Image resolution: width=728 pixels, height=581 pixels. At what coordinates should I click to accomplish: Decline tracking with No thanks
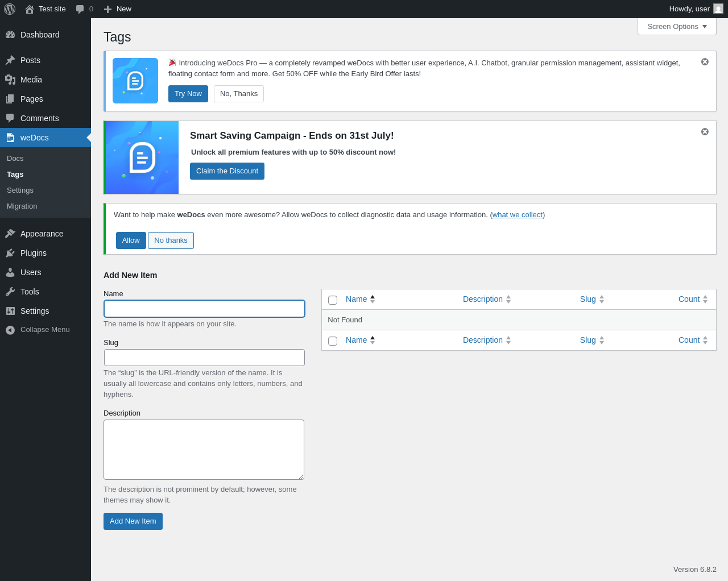(x=171, y=240)
